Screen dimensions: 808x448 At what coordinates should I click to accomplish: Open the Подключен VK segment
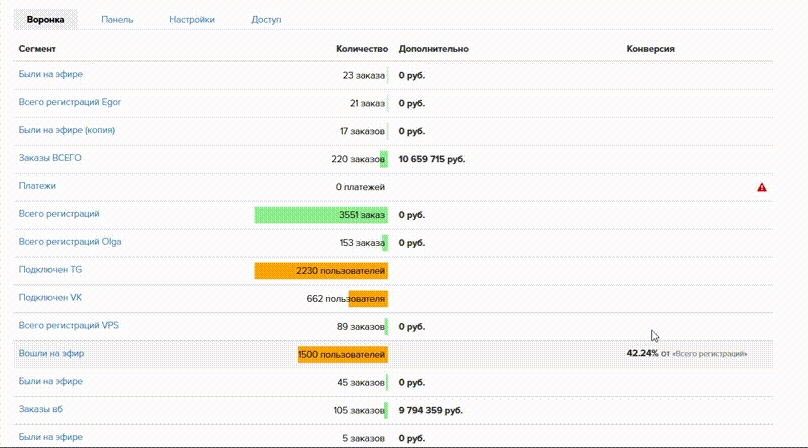point(50,297)
